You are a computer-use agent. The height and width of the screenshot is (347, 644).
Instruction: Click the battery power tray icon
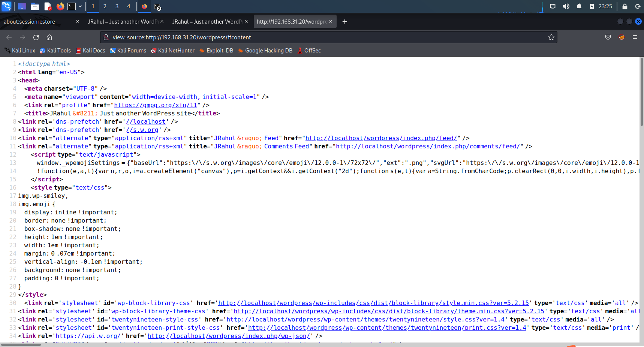click(x=592, y=6)
